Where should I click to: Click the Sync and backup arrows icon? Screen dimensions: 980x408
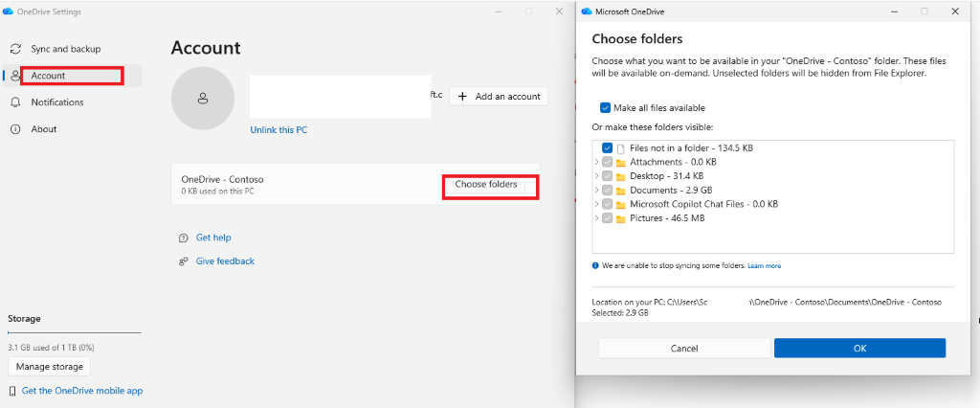point(16,49)
